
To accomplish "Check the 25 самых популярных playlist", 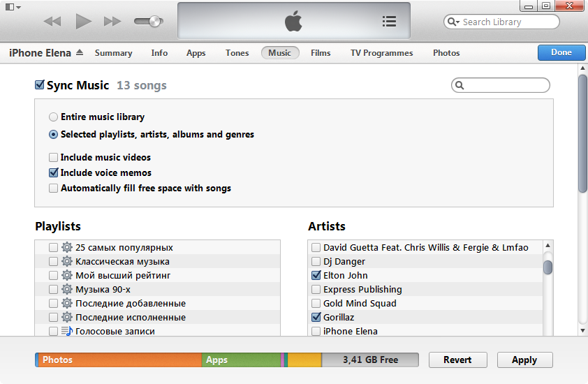I will point(53,247).
